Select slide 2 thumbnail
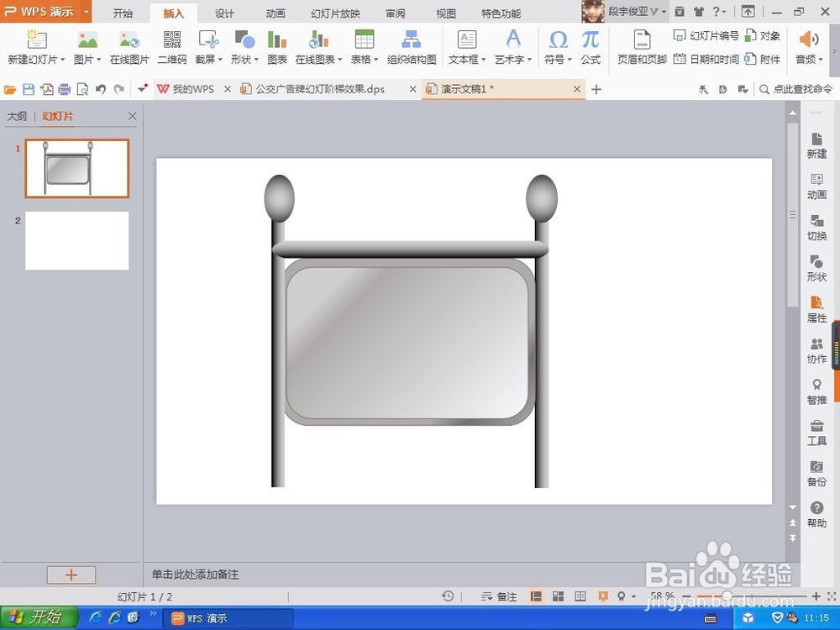Screen dimensions: 840x630 coord(77,240)
